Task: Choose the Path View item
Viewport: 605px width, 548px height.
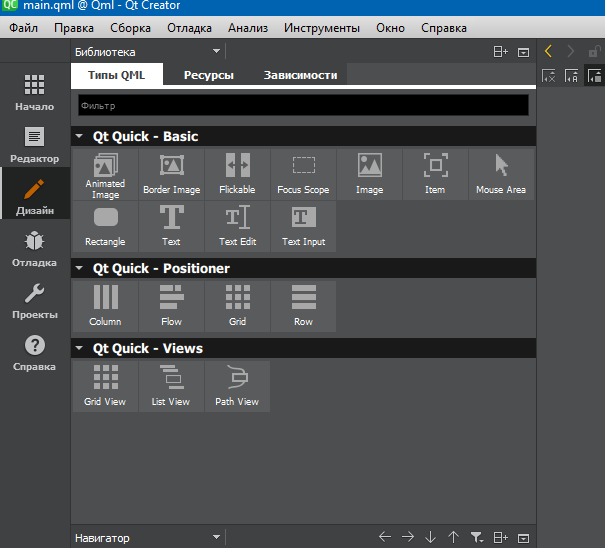Action: [237, 386]
